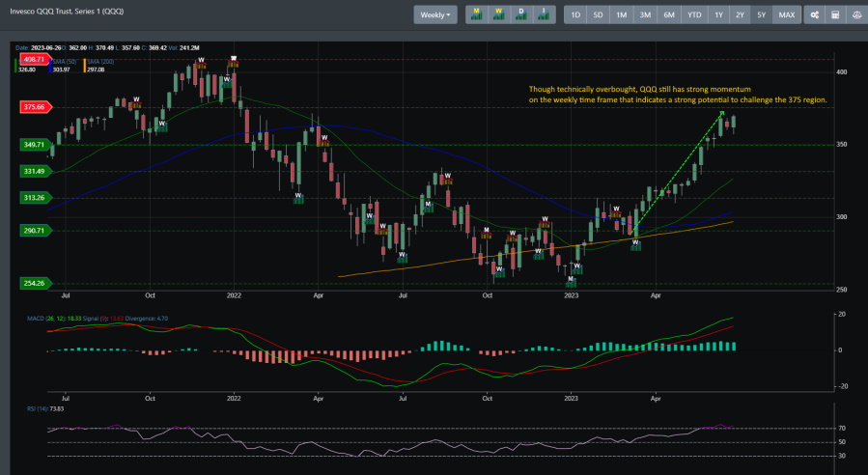Click the MACD Divergence 4.70 value
This screenshot has width=868, height=475.
162,319
